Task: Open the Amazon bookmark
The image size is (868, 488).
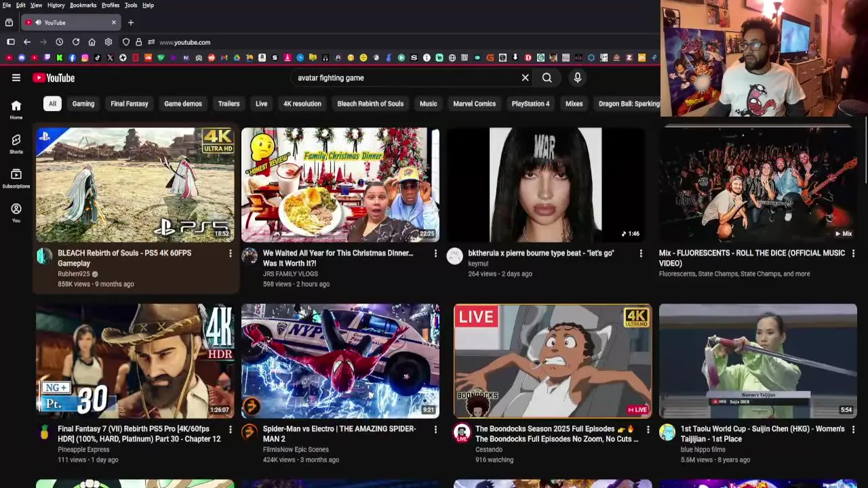Action: click(x=262, y=58)
